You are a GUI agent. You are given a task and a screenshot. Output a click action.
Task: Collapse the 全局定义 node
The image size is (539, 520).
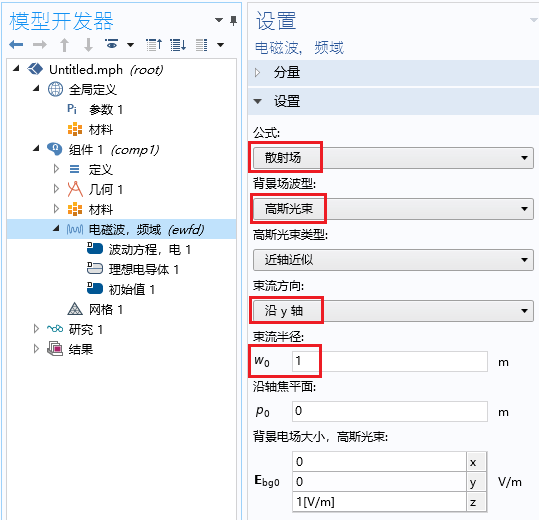point(36,89)
